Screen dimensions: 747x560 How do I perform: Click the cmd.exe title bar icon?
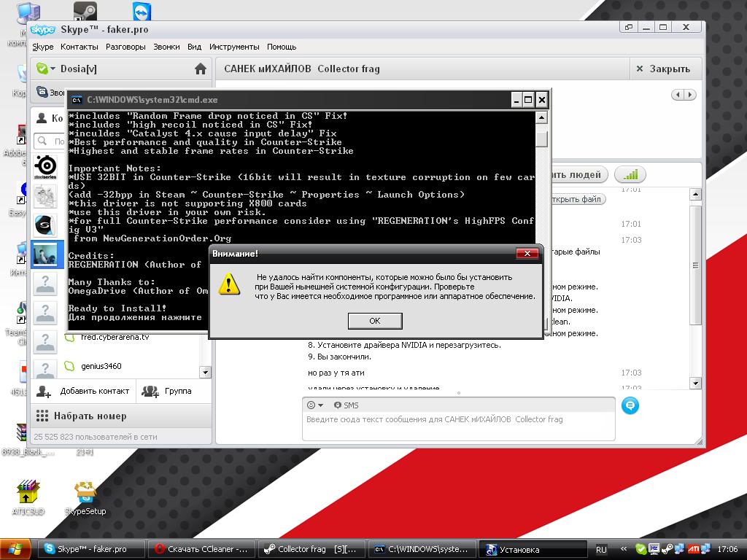tap(76, 100)
